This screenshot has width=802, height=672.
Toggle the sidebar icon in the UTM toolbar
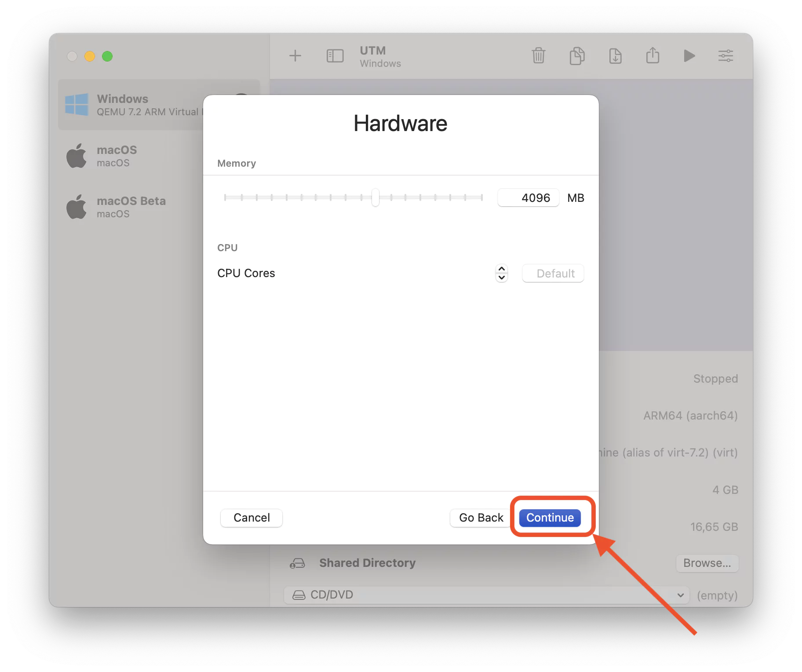click(335, 56)
